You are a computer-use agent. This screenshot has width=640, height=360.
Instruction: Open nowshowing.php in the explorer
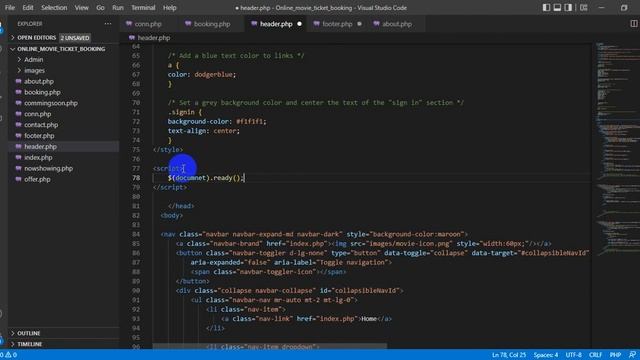tap(48, 168)
